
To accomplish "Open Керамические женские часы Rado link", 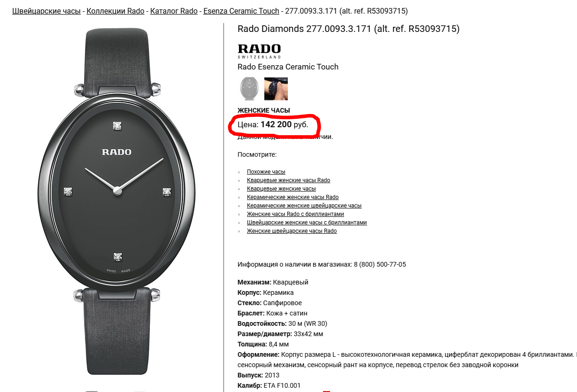I will [x=293, y=197].
